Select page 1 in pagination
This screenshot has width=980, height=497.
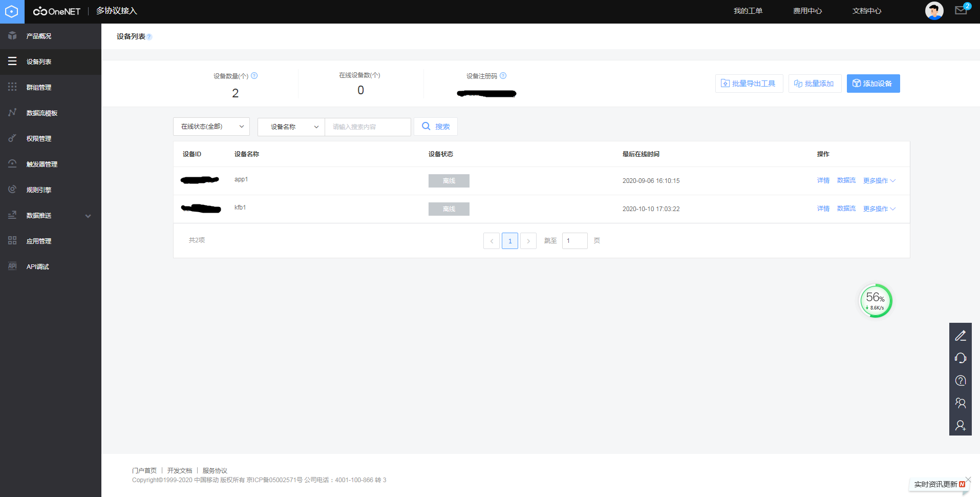pyautogui.click(x=510, y=241)
